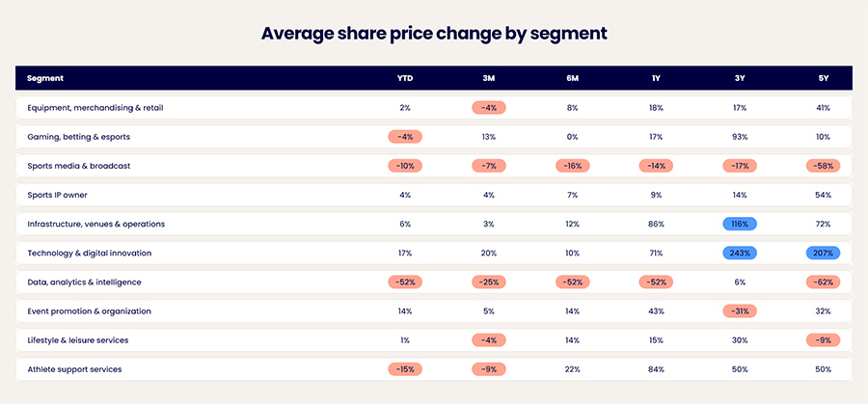
Task: Click the -31% Event promotion badge
Action: point(740,311)
